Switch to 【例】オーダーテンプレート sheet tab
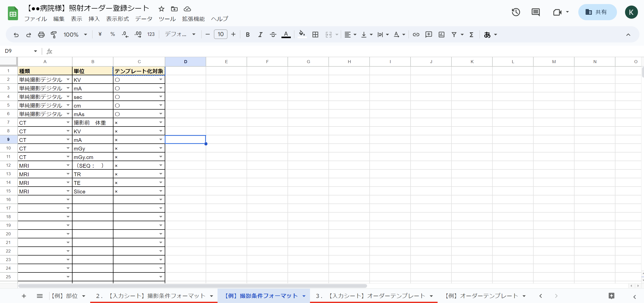The height and width of the screenshot is (303, 644). pyautogui.click(x=482, y=296)
